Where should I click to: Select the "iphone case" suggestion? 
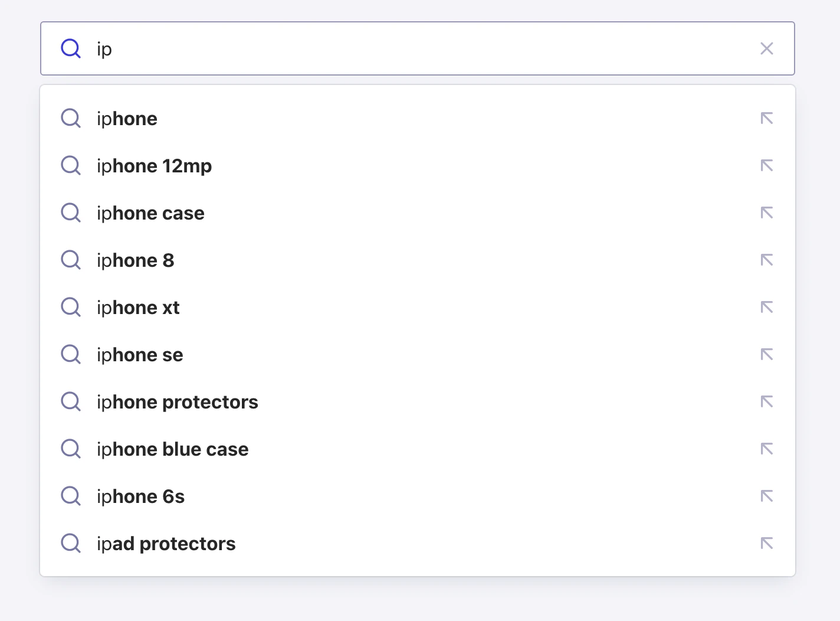pos(150,213)
